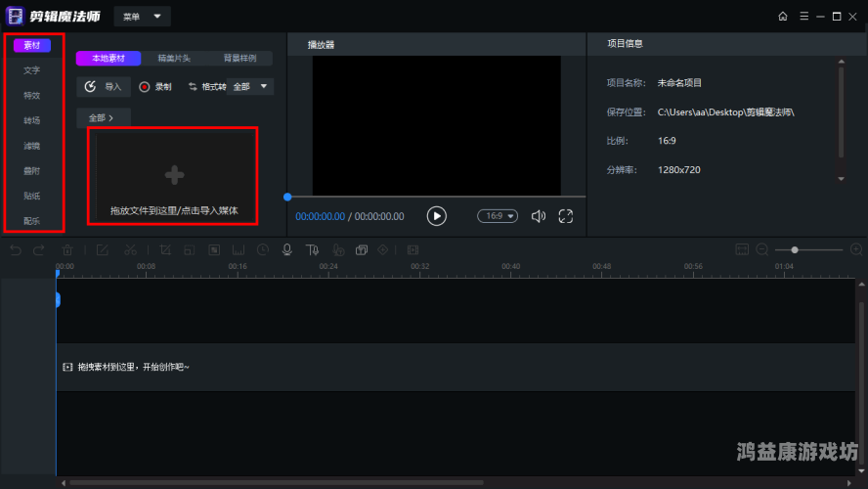Open the 菜单 dropdown menu
868x489 pixels.
point(143,17)
